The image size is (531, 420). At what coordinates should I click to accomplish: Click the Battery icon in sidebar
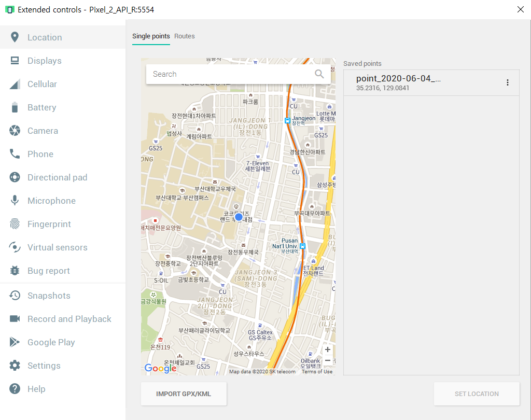(15, 107)
